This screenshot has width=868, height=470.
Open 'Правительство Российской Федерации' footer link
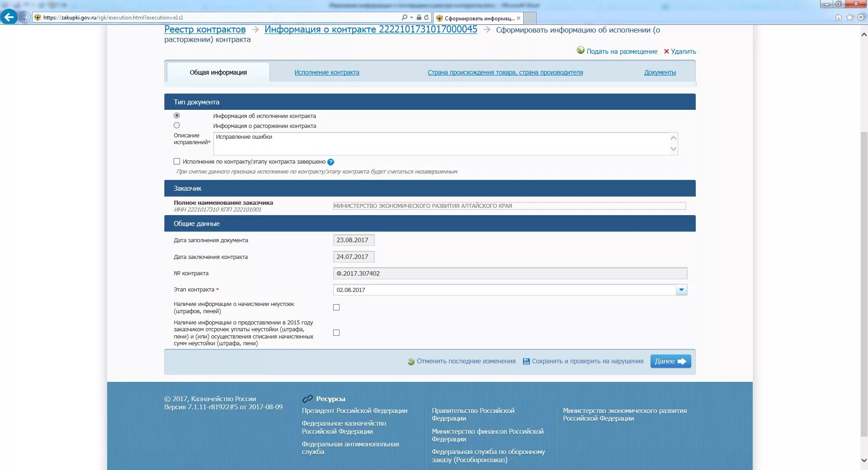pyautogui.click(x=473, y=414)
